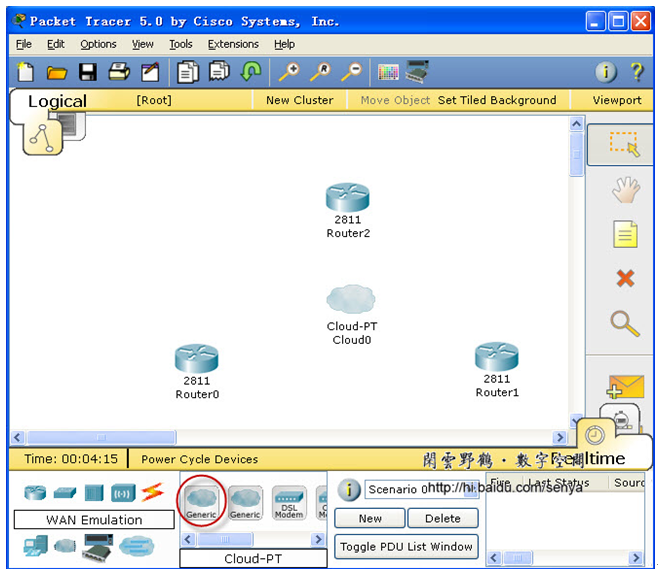Open the drawing palette icon
This screenshot has width=658, height=575.
388,72
